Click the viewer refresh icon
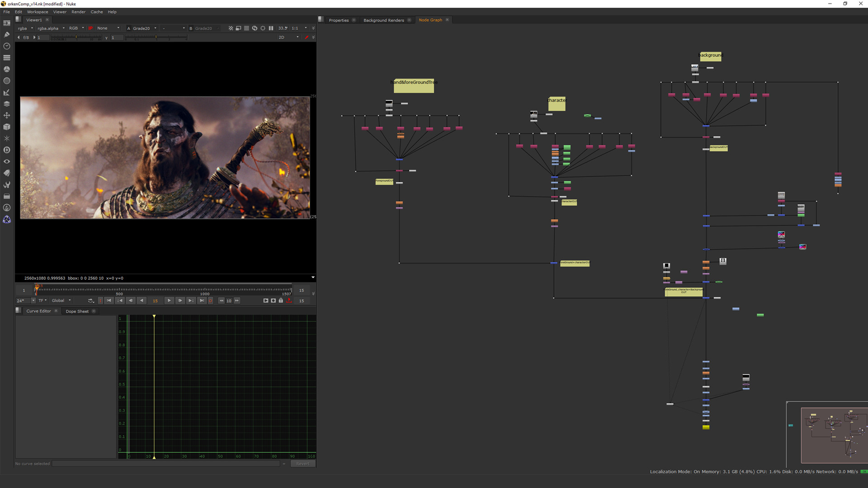 tap(255, 28)
